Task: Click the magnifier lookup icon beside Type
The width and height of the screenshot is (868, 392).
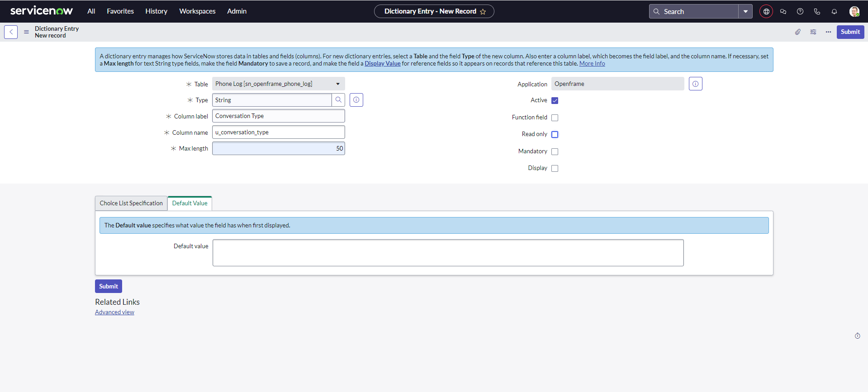Action: [338, 100]
